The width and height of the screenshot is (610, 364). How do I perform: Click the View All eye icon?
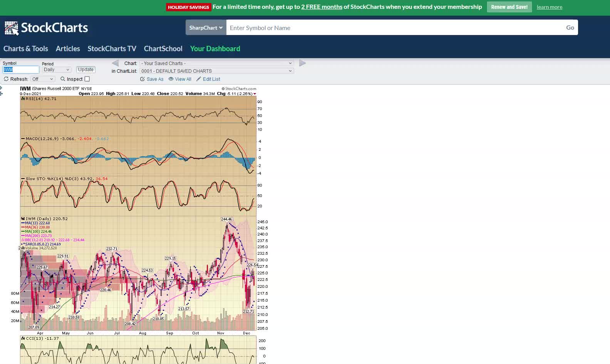pos(171,79)
